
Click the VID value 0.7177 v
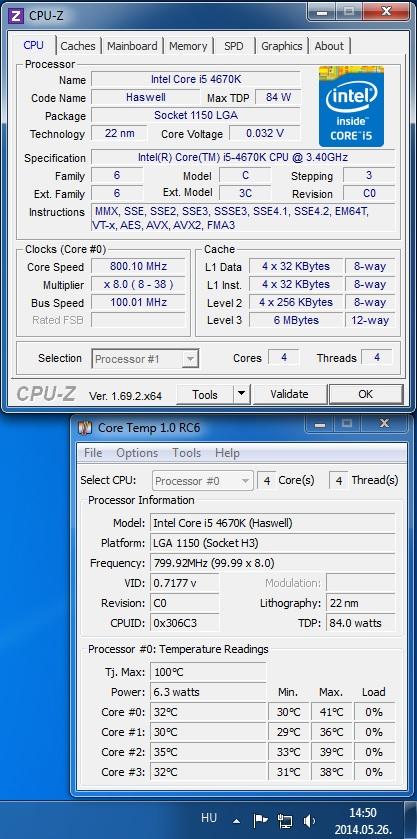(184, 583)
